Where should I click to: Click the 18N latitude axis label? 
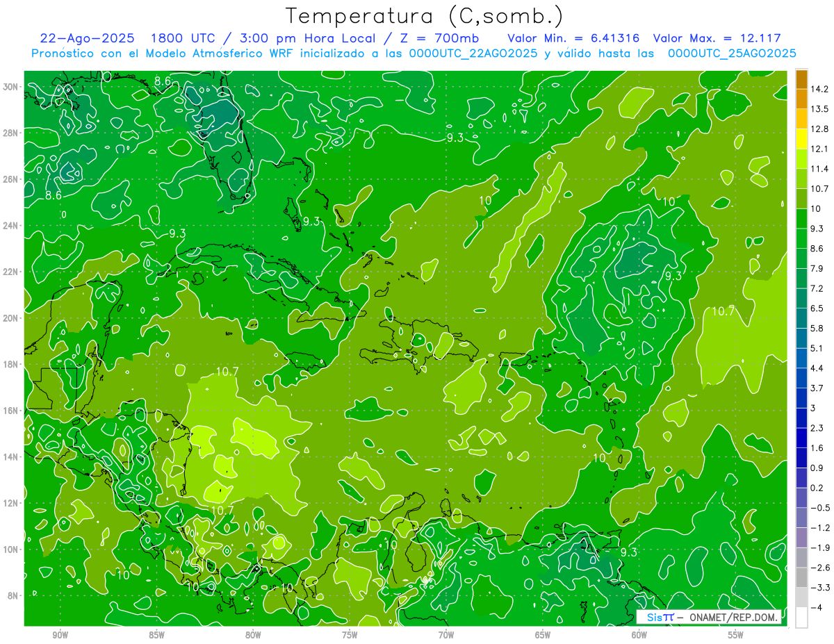(12, 364)
